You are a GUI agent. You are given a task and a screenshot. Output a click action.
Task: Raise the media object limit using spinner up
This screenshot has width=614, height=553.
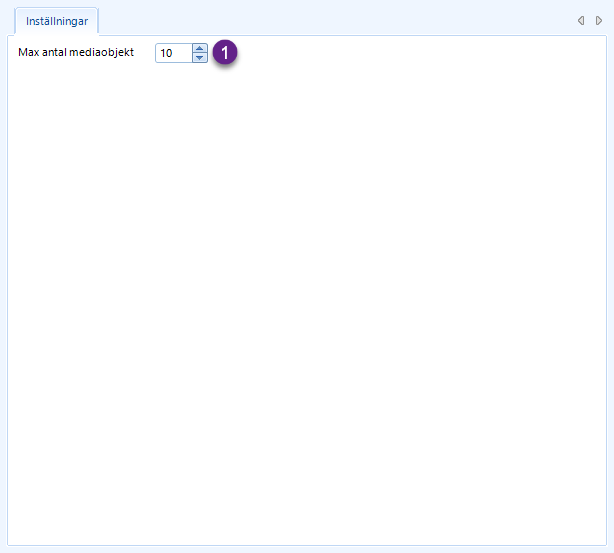point(200,49)
